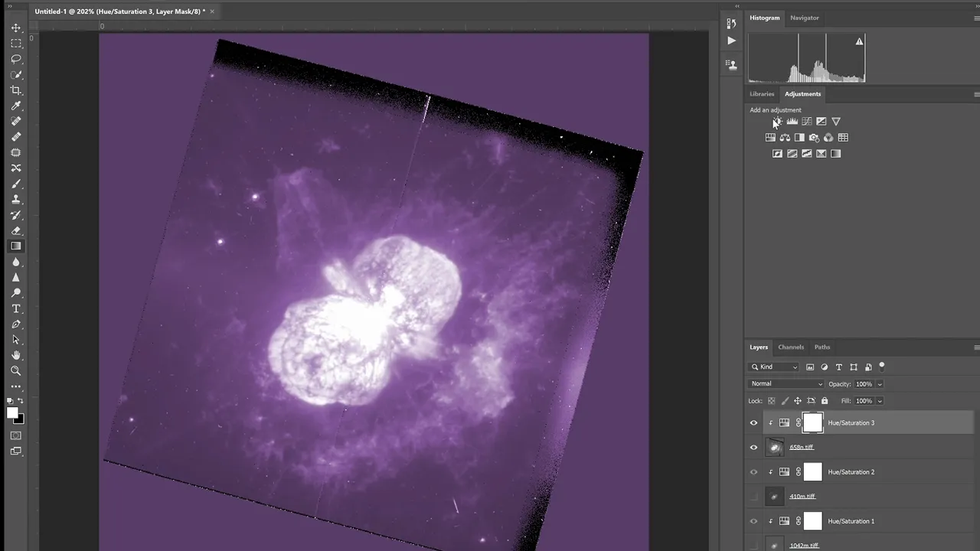Select the Zoom magnifier tool
980x551 pixels.
pos(16,370)
